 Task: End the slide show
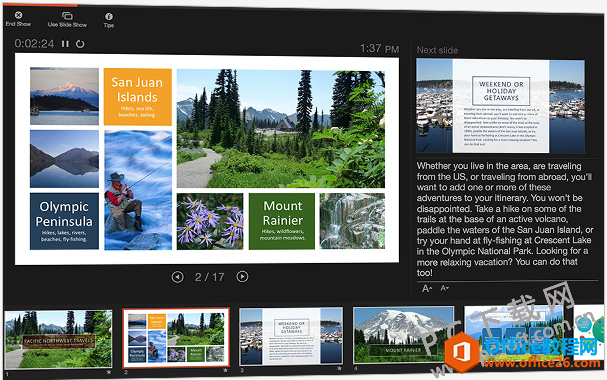[18, 19]
